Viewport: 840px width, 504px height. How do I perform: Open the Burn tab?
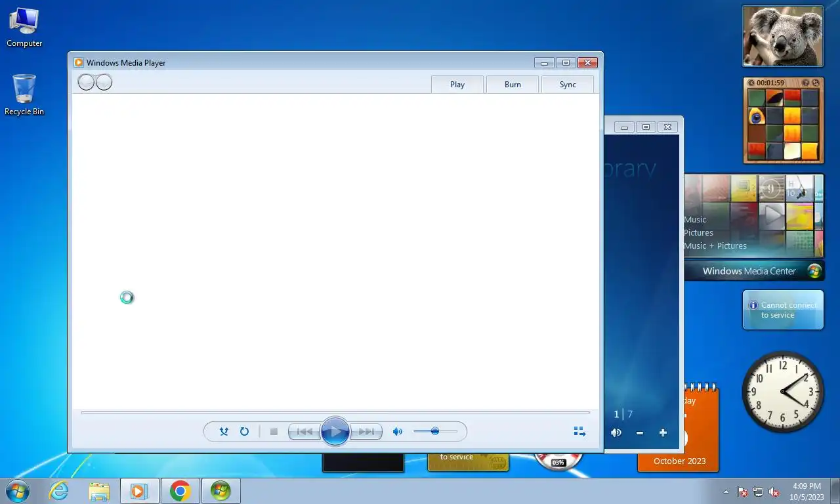(x=513, y=85)
